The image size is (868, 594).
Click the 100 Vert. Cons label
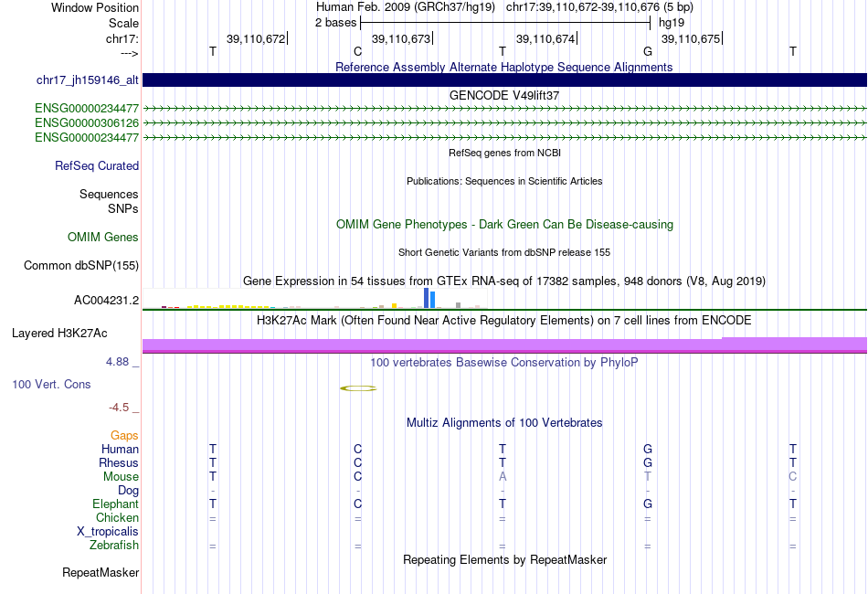pyautogui.click(x=51, y=385)
